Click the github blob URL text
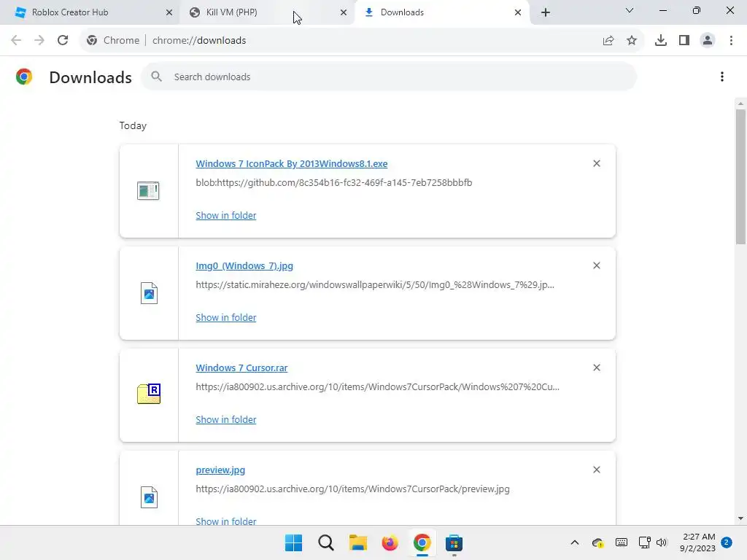 [334, 182]
